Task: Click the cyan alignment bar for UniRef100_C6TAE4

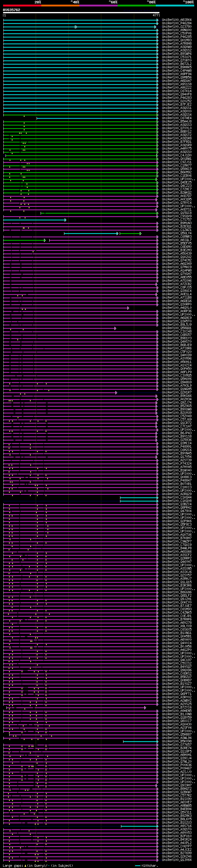Action: (97, 118)
